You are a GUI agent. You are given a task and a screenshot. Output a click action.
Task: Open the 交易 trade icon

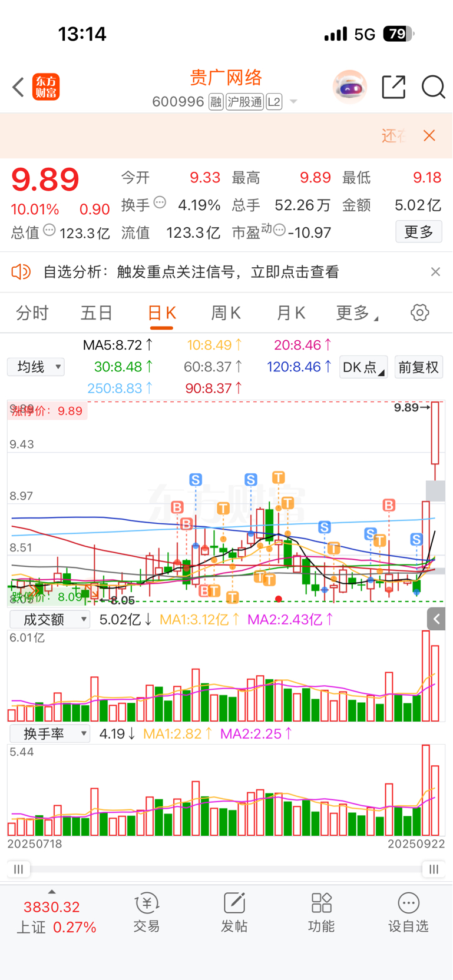[147, 913]
